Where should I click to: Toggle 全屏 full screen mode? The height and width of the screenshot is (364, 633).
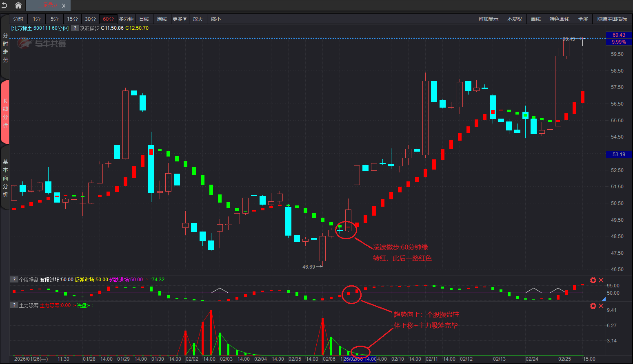(583, 19)
